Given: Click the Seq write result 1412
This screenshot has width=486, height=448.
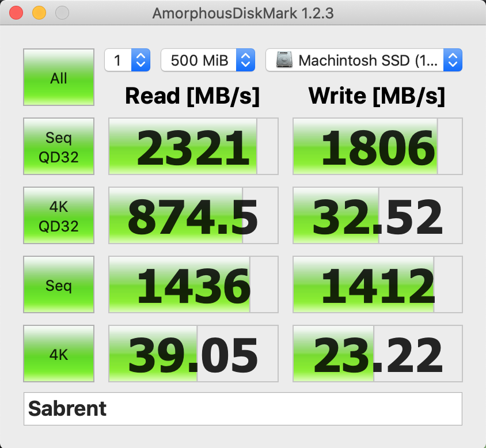Looking at the screenshot, I should click(378, 284).
